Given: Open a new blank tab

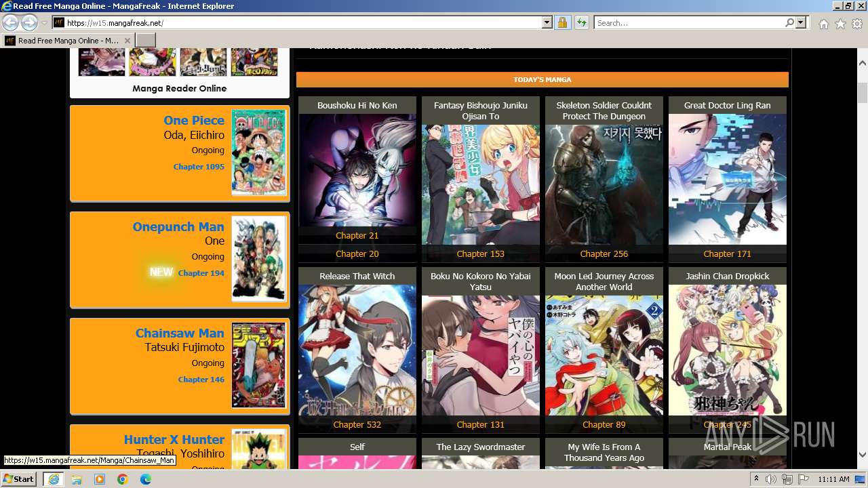Looking at the screenshot, I should [x=146, y=41].
